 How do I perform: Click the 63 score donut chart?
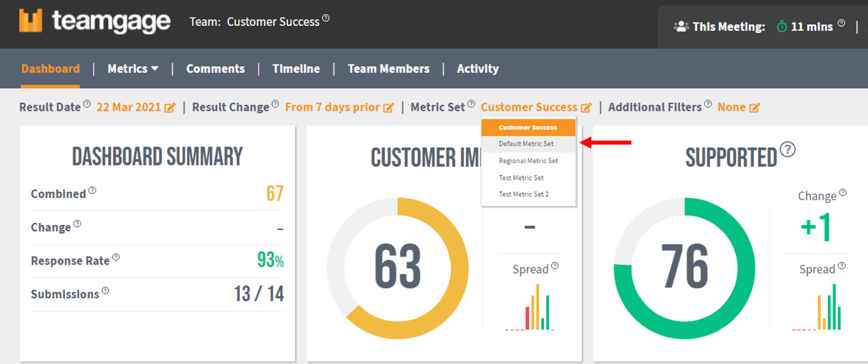point(398,268)
